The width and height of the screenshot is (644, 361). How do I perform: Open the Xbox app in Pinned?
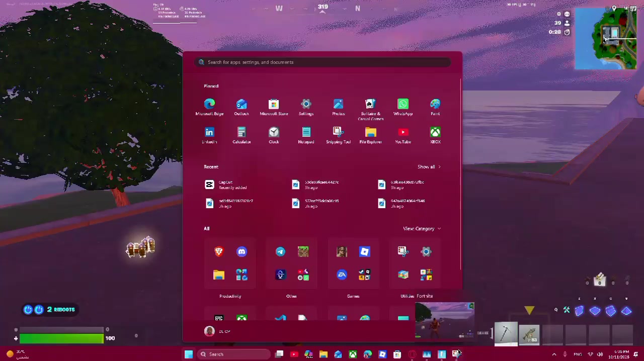[435, 135]
